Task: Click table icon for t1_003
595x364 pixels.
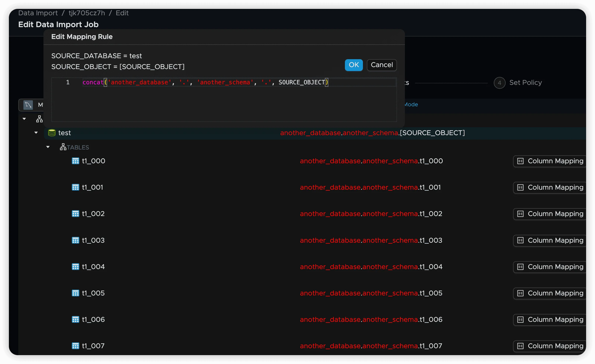Action: (x=75, y=240)
